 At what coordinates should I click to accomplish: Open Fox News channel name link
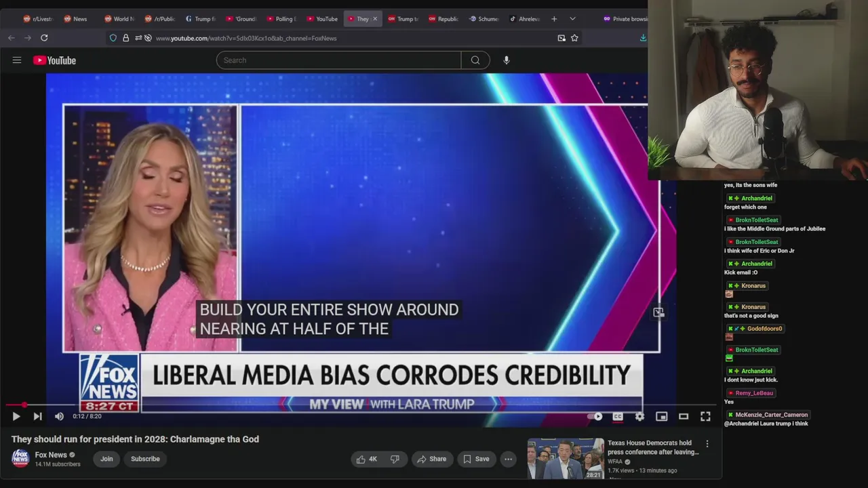tap(51, 455)
